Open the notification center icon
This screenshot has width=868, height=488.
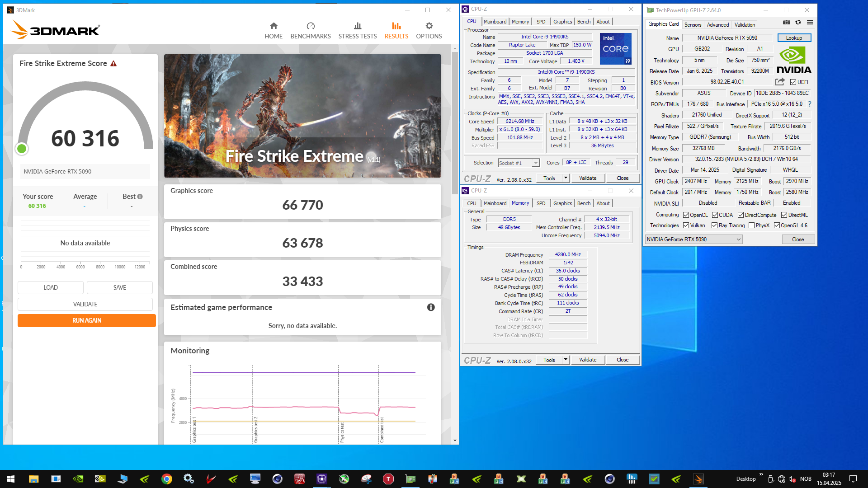853,479
